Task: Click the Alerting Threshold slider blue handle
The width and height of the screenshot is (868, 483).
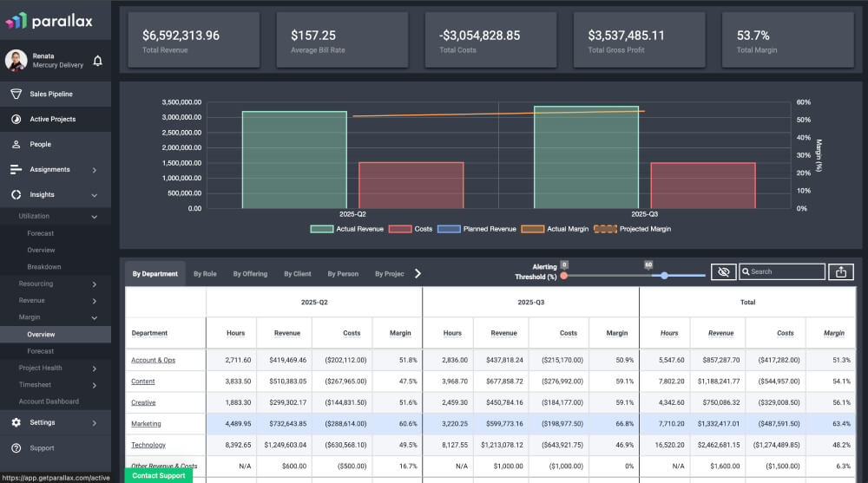Action: tap(664, 275)
